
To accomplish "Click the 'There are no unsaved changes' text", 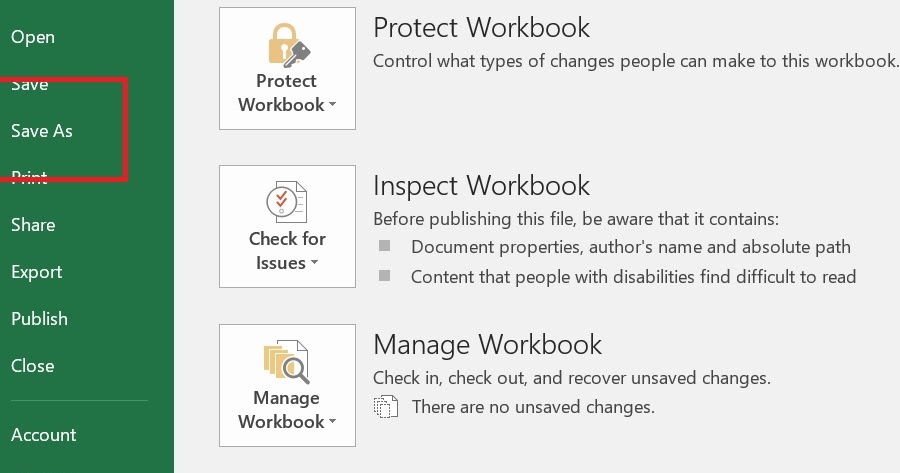I will 533,407.
